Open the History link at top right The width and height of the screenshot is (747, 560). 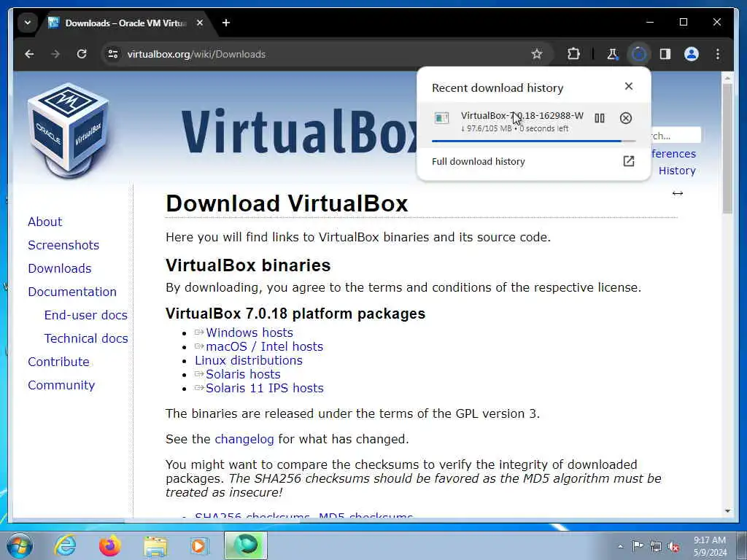(677, 171)
